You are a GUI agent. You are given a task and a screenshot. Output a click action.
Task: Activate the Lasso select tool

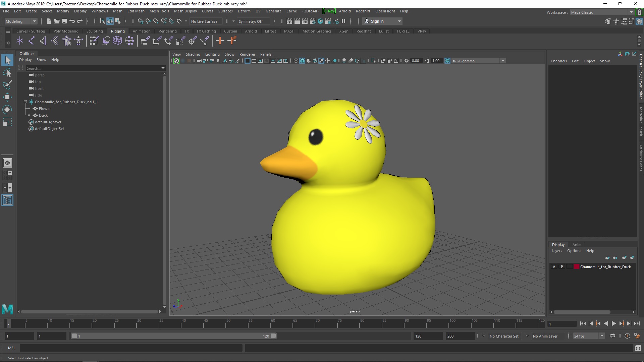click(7, 73)
